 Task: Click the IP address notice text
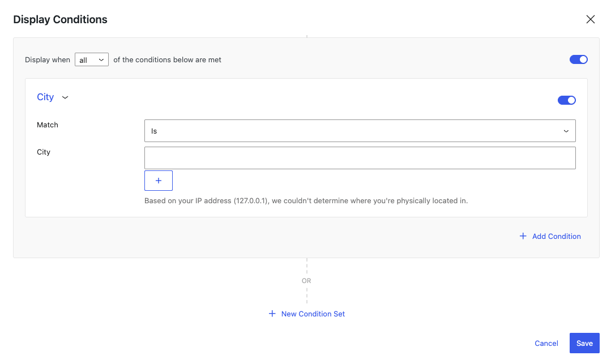tap(306, 201)
